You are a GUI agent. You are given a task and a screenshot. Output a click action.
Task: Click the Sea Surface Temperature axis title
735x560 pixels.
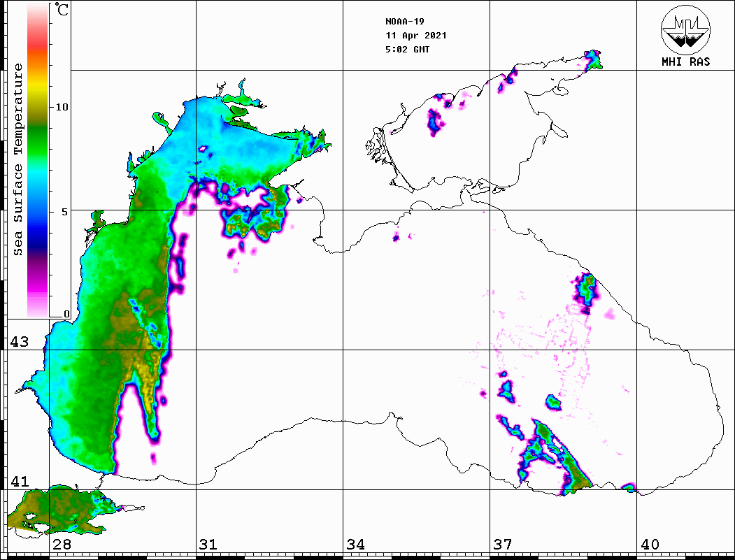click(17, 159)
